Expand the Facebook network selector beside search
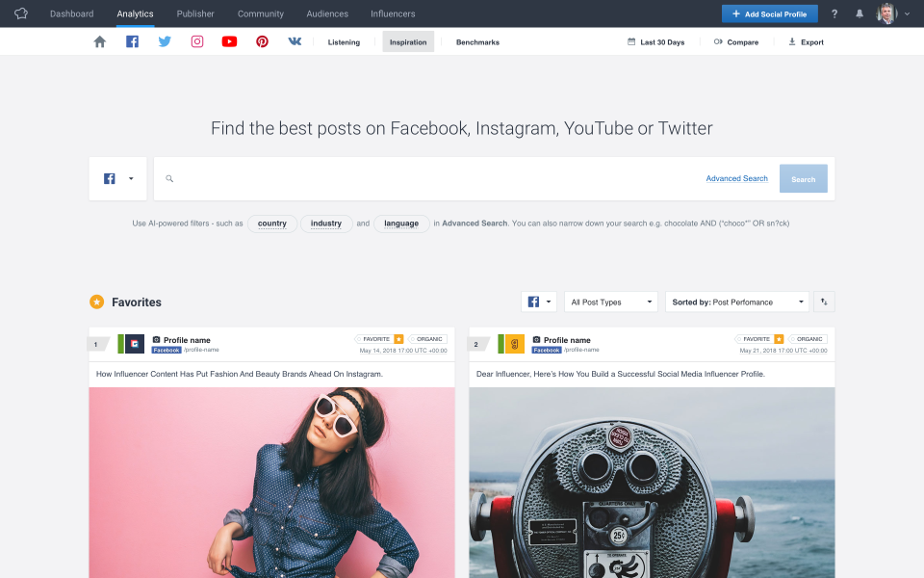The width and height of the screenshot is (924, 578). coord(117,179)
